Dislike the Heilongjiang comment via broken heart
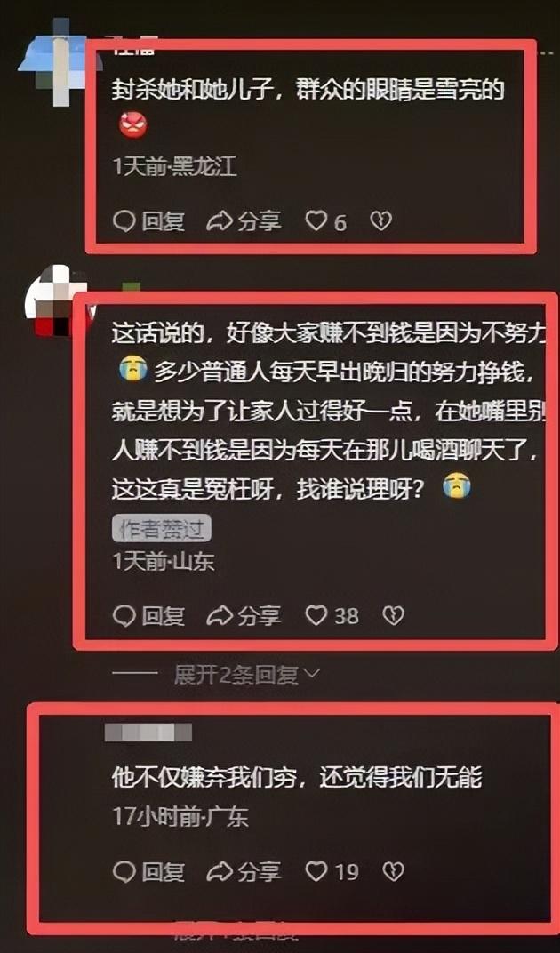Image resolution: width=560 pixels, height=953 pixels. [381, 221]
